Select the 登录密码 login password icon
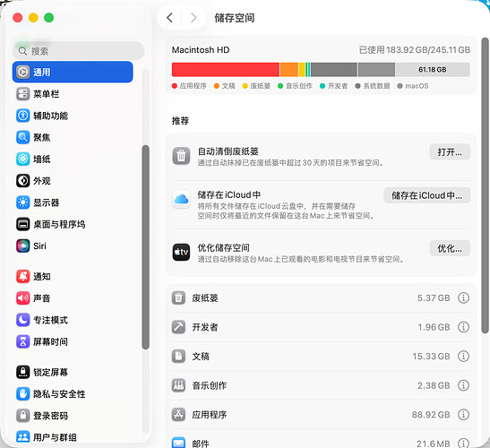Screen dimensions: 490x448 click(22, 416)
